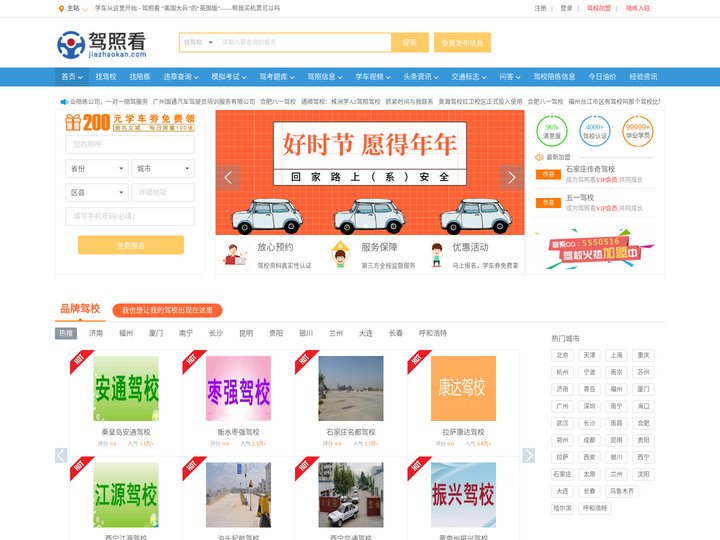The height and width of the screenshot is (540, 720).
Task: Open the 江源驾校 school thumbnail
Action: pyautogui.click(x=126, y=495)
